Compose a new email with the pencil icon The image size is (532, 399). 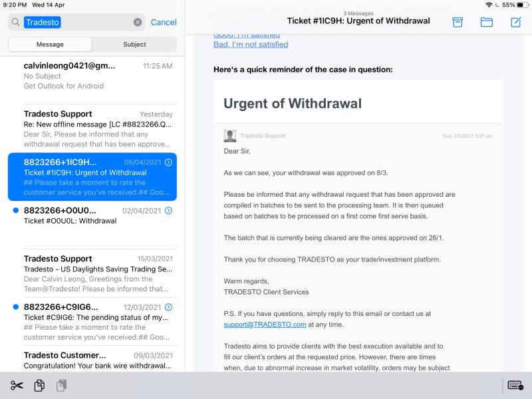point(516,23)
